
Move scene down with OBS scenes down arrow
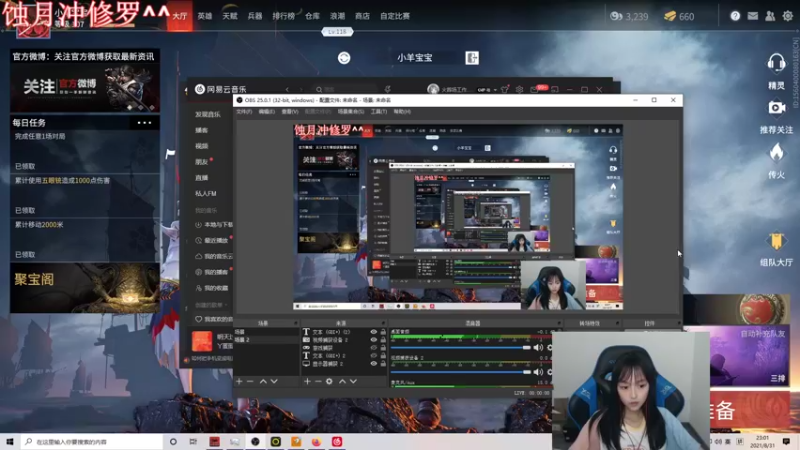tap(274, 381)
